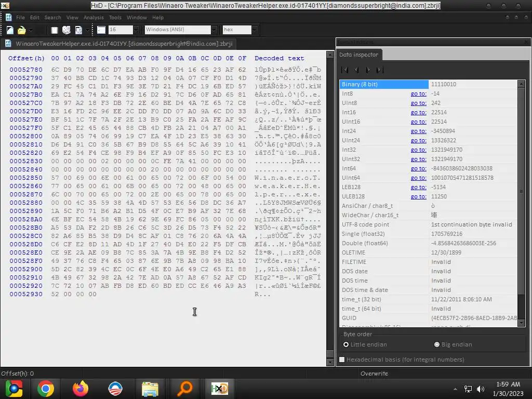532x399 pixels.
Task: Click go to link for Int8
Action: pyautogui.click(x=418, y=94)
